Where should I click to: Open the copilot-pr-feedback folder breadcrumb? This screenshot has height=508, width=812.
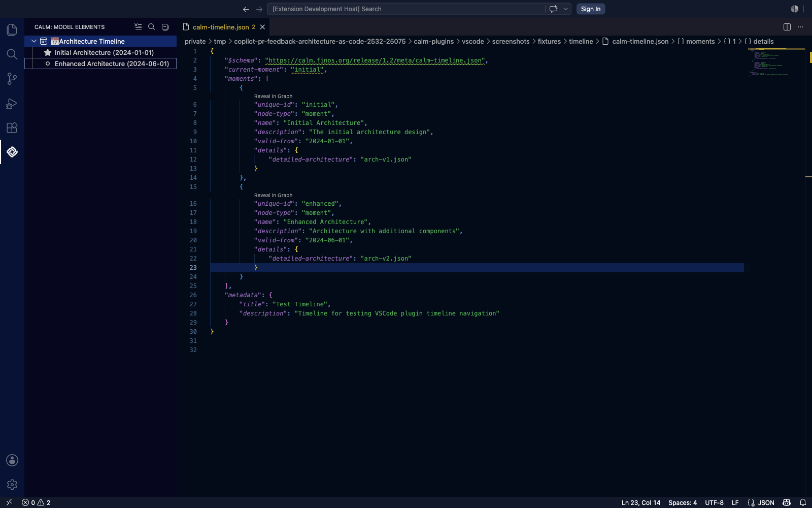pyautogui.click(x=320, y=42)
